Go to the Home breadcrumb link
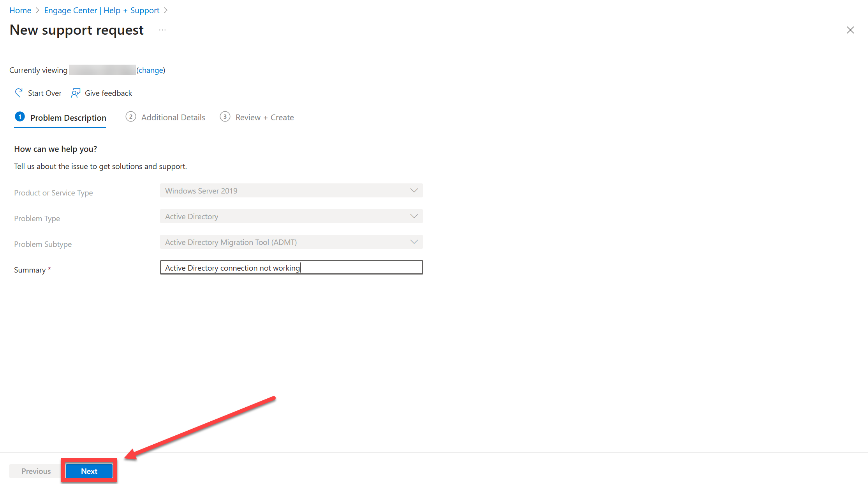 [x=20, y=11]
